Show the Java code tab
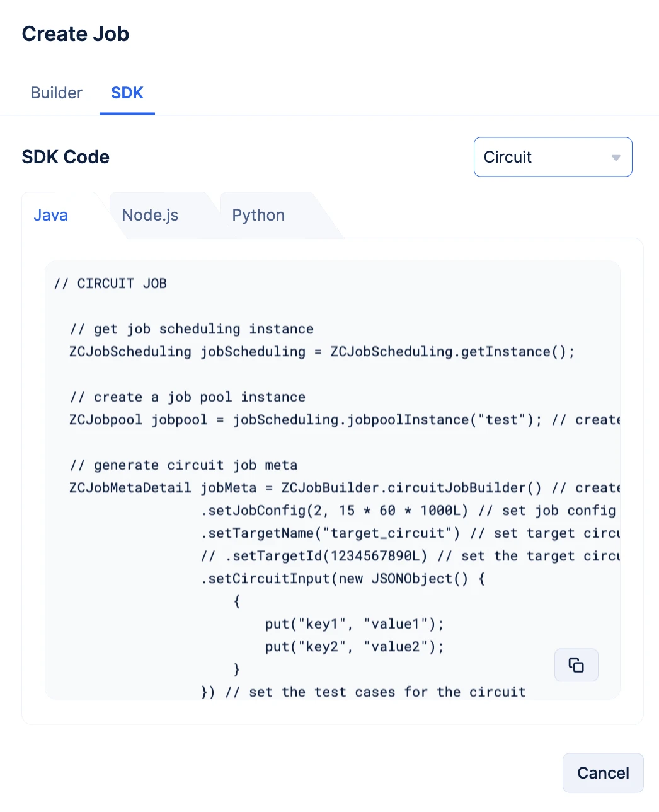Screen dimensions: 659x812 (x=50, y=215)
